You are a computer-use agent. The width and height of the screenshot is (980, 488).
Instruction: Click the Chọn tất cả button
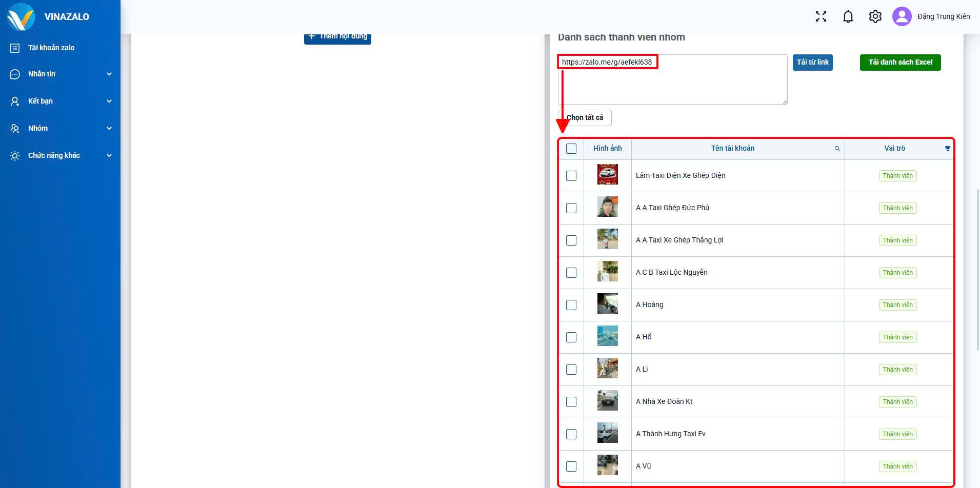pyautogui.click(x=585, y=118)
